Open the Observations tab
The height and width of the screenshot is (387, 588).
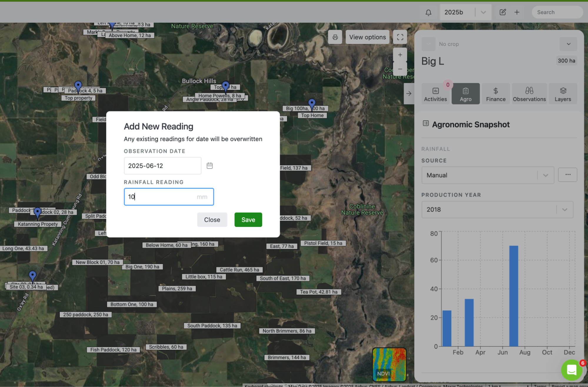tap(529, 94)
